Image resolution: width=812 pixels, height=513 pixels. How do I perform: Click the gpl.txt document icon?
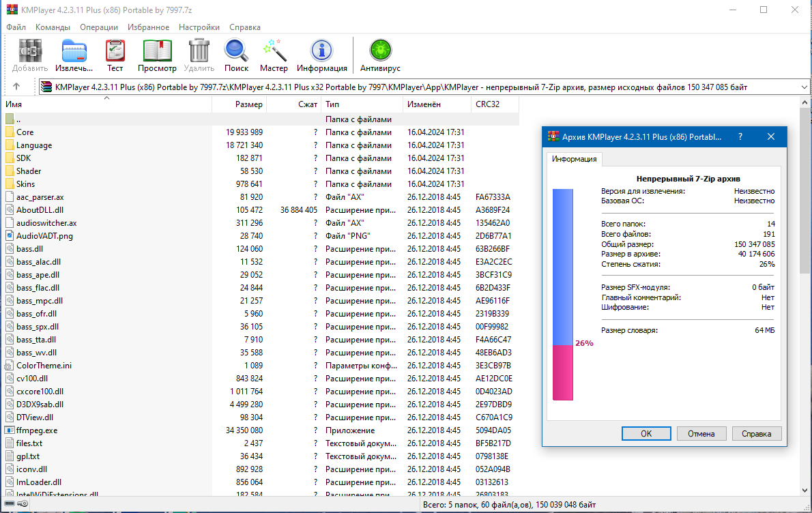pyautogui.click(x=10, y=456)
